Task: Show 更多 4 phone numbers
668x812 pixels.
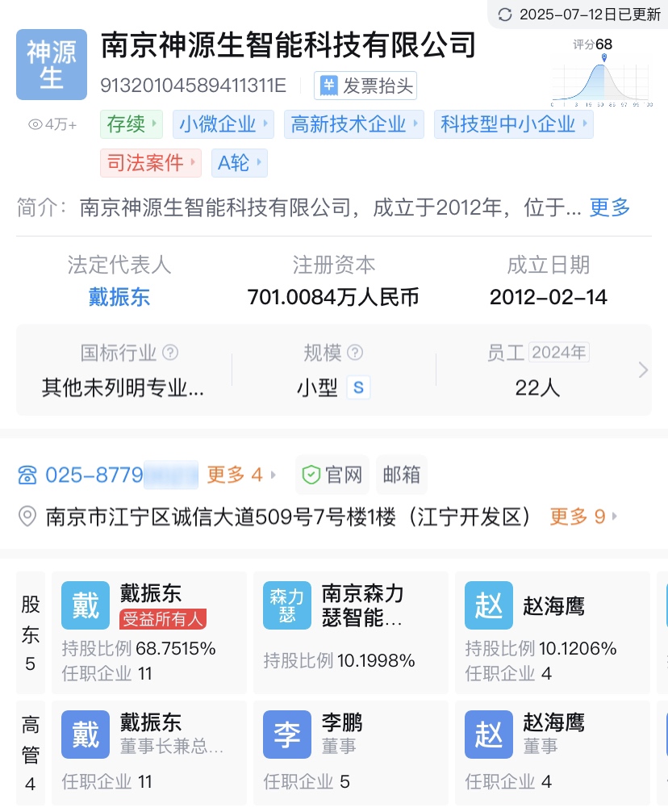Action: (241, 475)
